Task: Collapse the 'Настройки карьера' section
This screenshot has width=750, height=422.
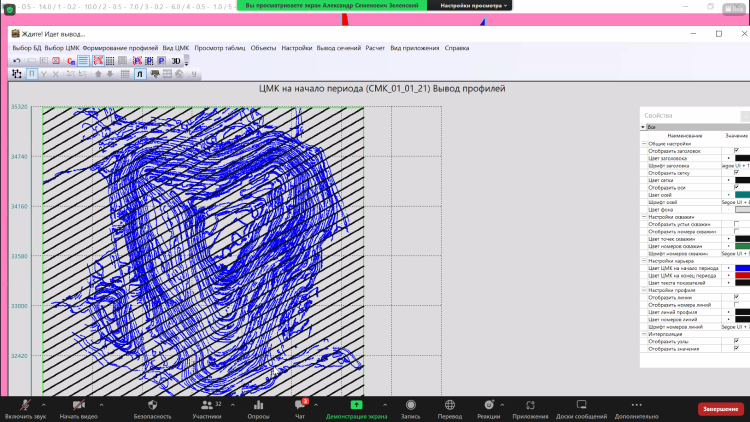Action: [x=644, y=261]
